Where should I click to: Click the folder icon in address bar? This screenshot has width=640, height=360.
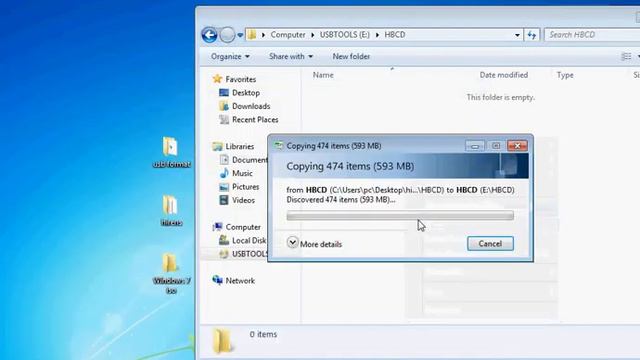252,35
